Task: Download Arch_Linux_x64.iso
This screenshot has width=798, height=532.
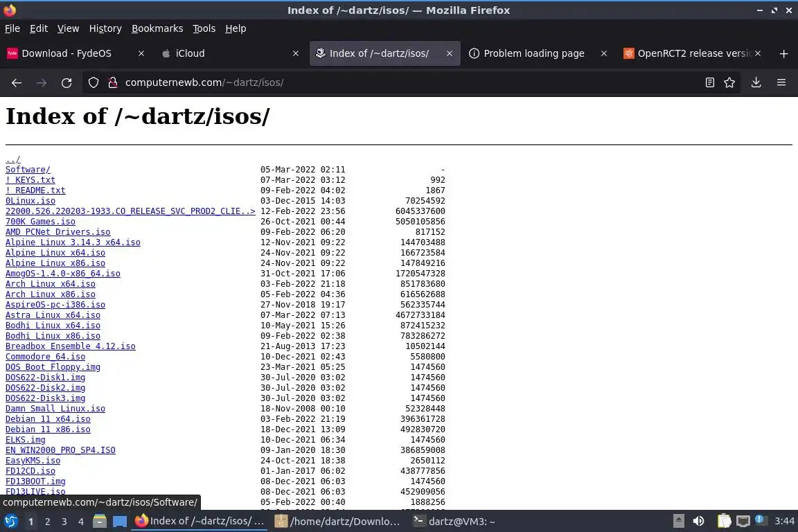Action: tap(51, 284)
